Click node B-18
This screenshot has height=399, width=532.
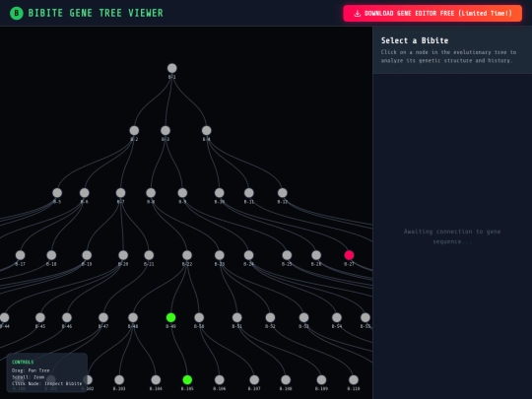point(51,255)
